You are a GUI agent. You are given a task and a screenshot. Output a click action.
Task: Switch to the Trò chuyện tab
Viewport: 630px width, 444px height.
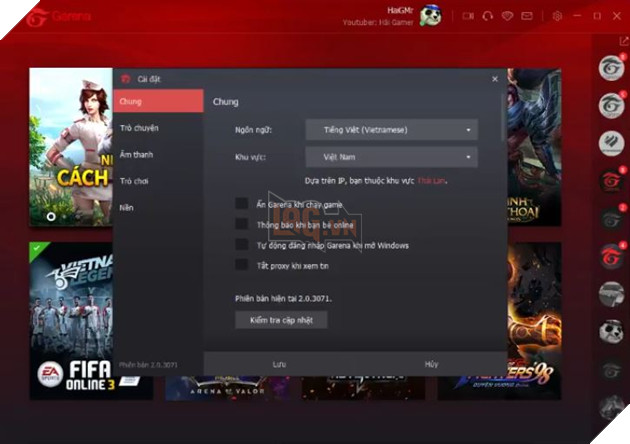pos(158,128)
